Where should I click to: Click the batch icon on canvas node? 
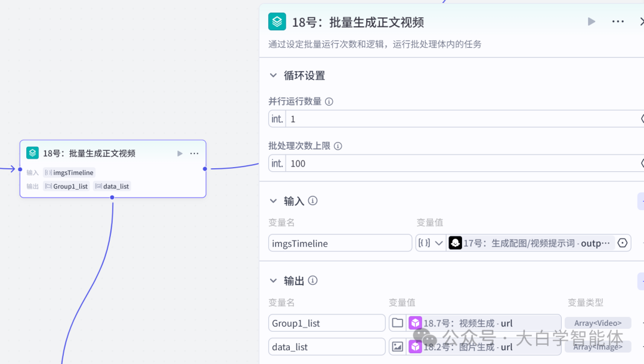[x=32, y=153]
